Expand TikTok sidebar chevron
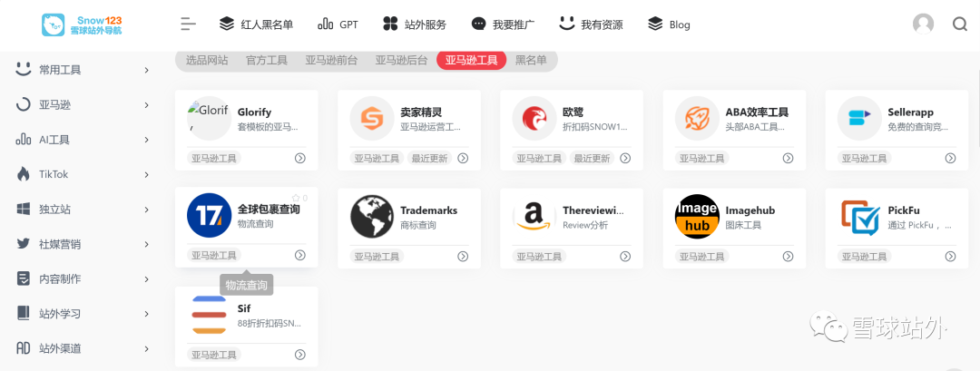 coord(146,174)
